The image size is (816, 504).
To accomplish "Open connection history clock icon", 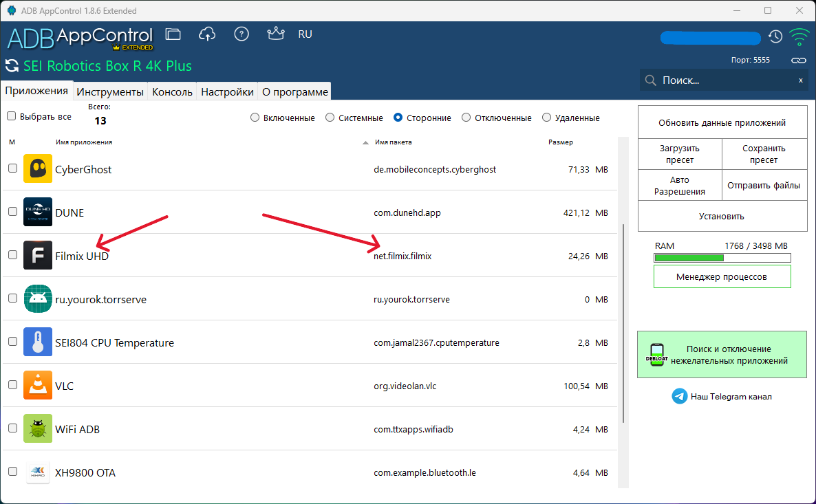I will (x=775, y=36).
